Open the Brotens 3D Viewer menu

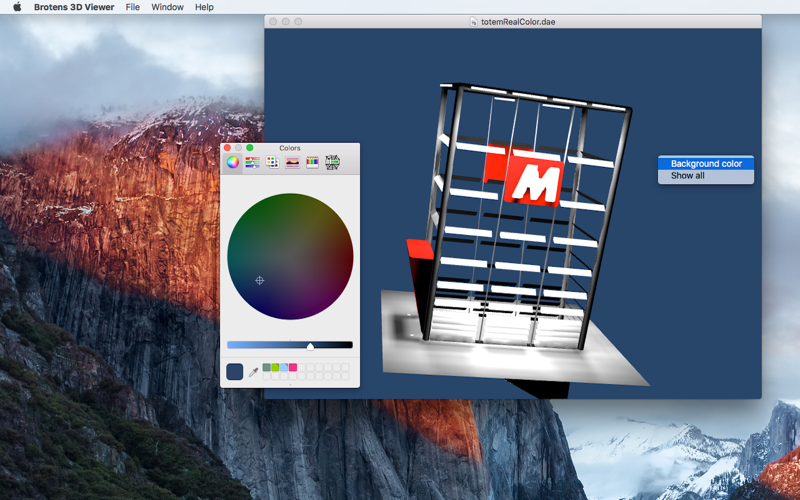pyautogui.click(x=74, y=7)
